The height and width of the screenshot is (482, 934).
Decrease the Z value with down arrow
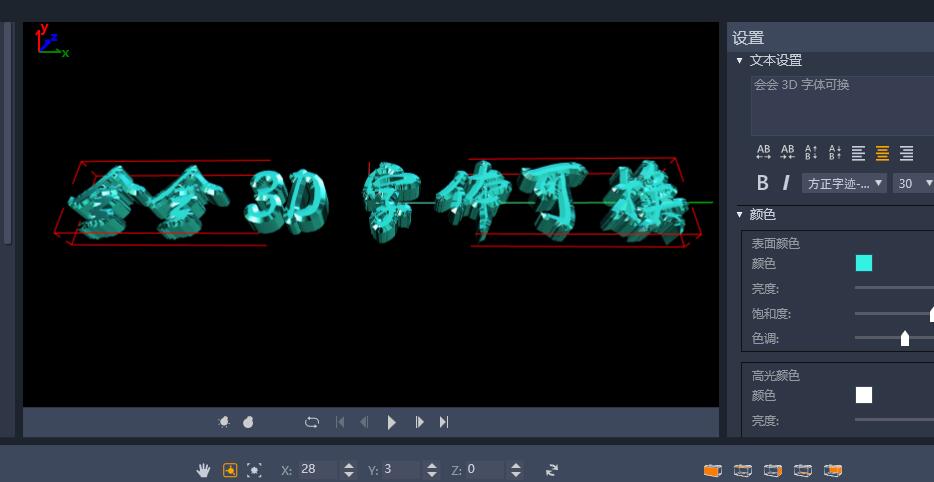516,474
